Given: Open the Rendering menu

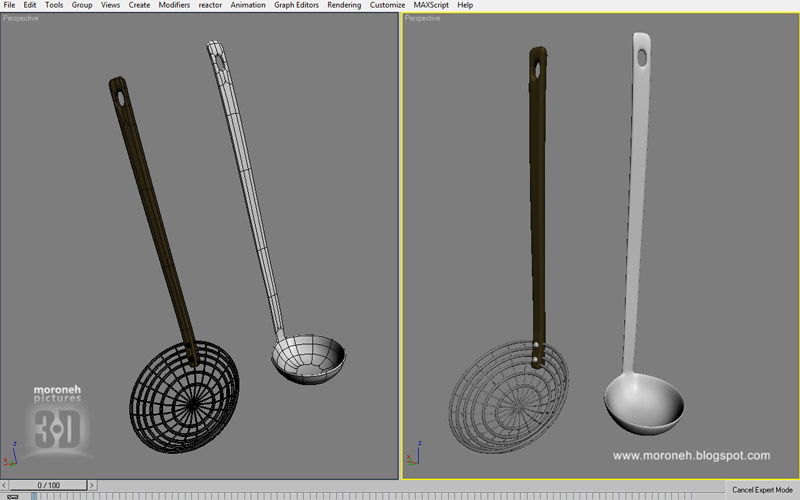Looking at the screenshot, I should tap(344, 5).
